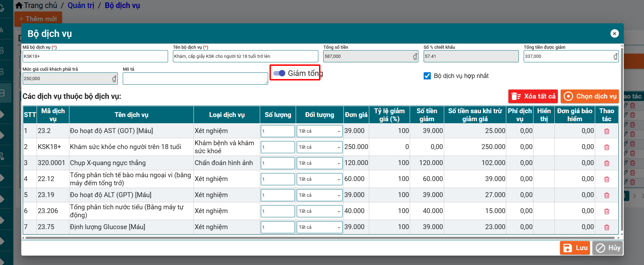The height and width of the screenshot is (265, 644).
Task: Click the Tên bộ dịch vụ field
Action: [x=245, y=56]
